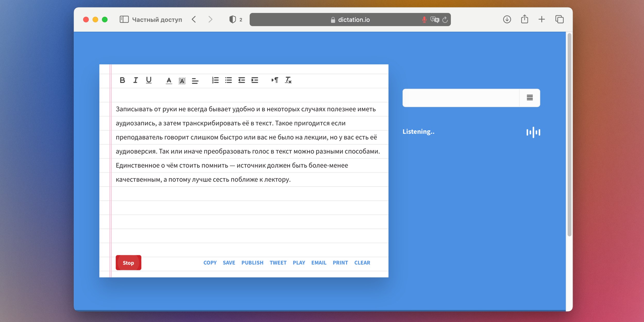Click PRINT to print the document
Screen dimensions: 644x322
click(x=340, y=262)
